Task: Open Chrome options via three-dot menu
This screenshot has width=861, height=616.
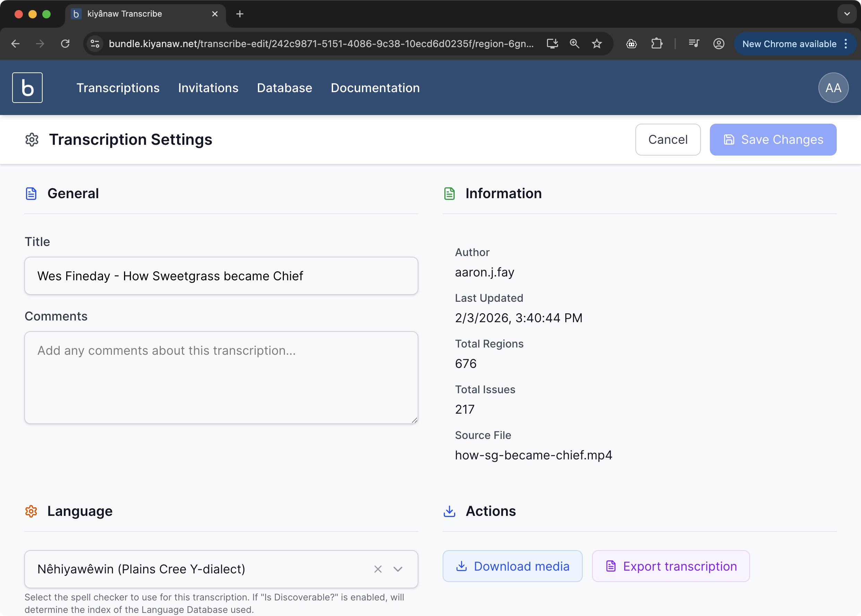Action: tap(845, 44)
